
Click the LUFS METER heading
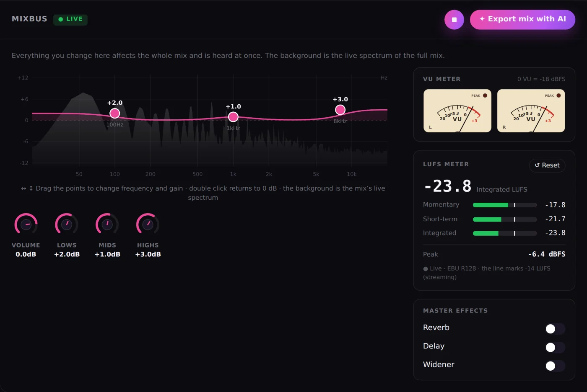(x=446, y=164)
